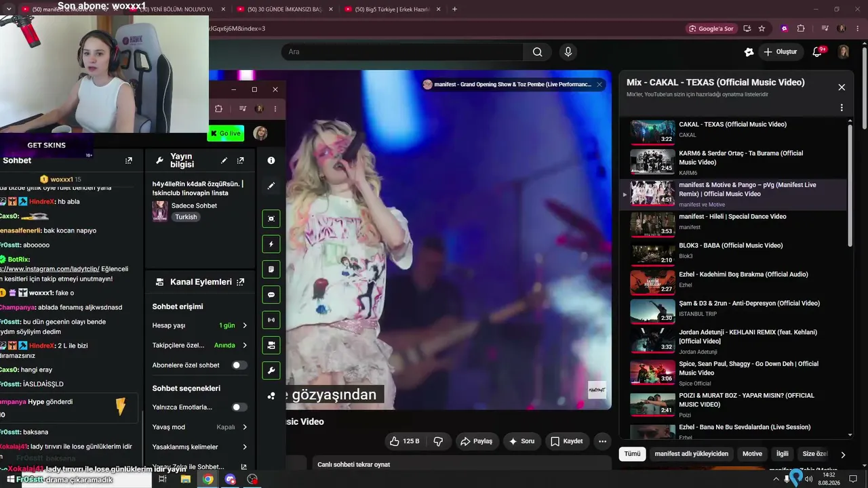Screen dimensions: 868x488
Task: Click the browser extensions puzzle icon
Action: point(801,28)
